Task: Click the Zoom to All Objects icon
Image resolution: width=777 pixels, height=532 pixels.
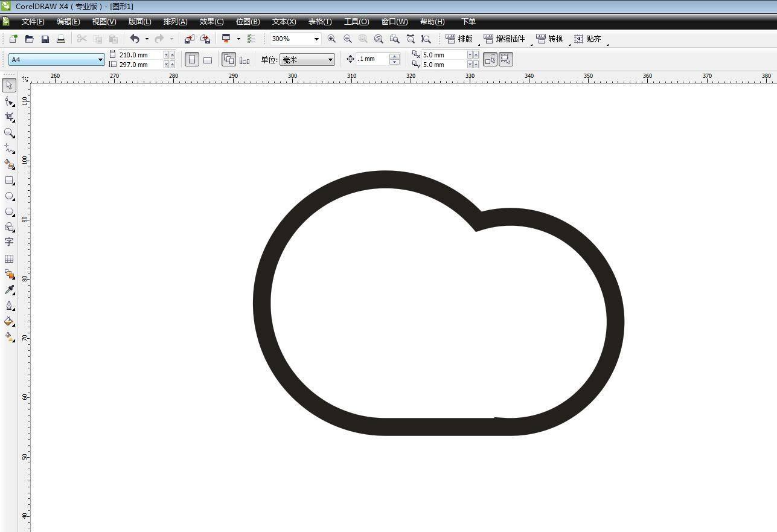Action: (379, 39)
